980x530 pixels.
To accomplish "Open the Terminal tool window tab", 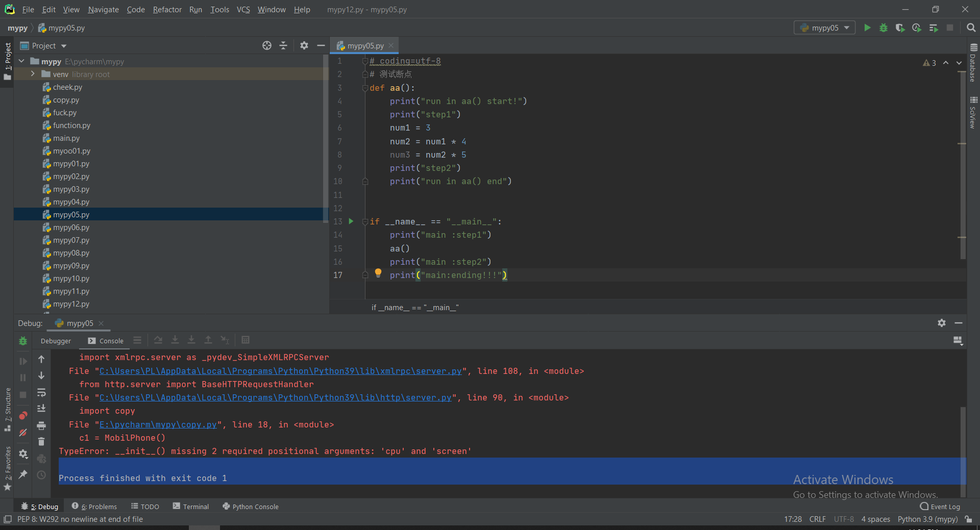I will point(191,506).
